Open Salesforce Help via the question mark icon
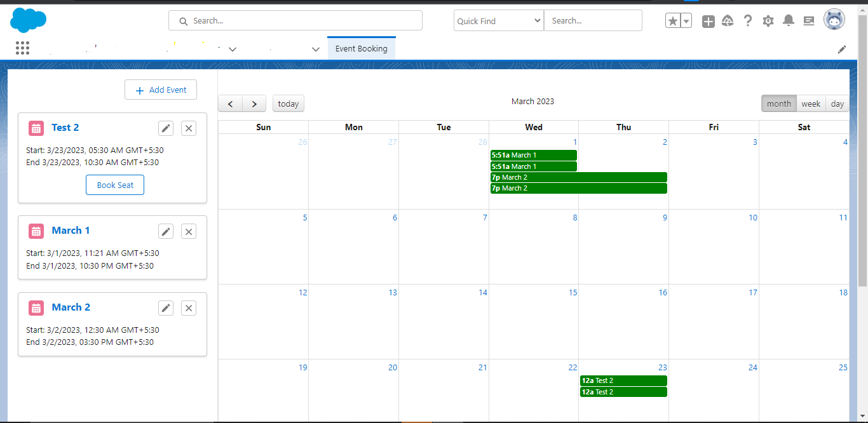The image size is (868, 423). [748, 20]
